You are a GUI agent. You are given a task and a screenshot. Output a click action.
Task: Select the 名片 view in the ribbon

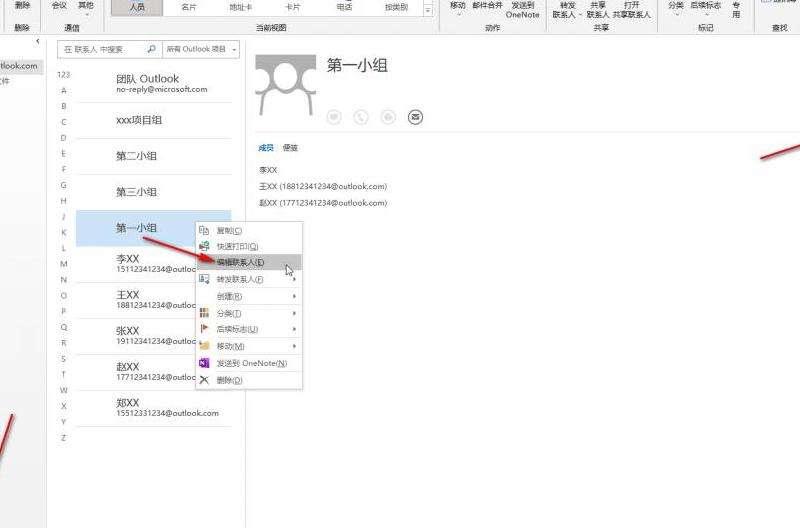point(189,6)
